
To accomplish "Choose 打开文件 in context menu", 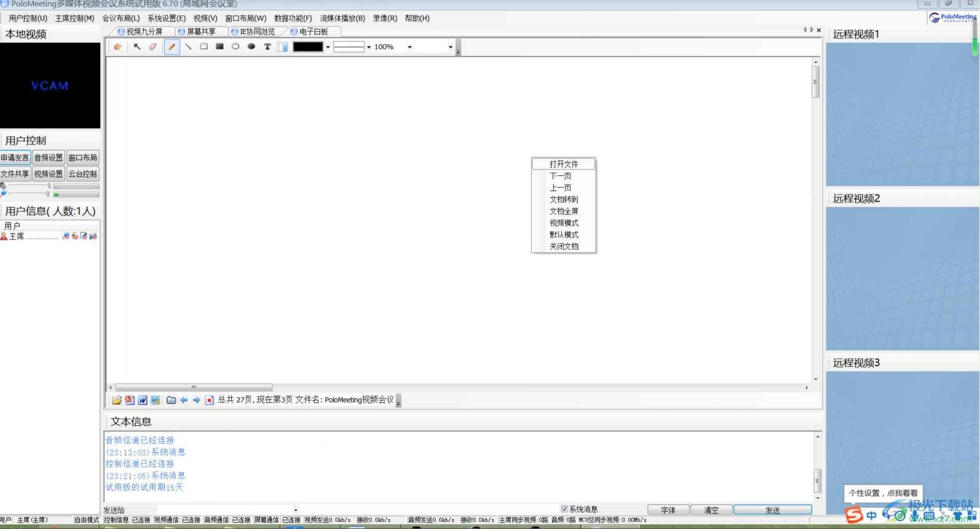I will [x=564, y=164].
